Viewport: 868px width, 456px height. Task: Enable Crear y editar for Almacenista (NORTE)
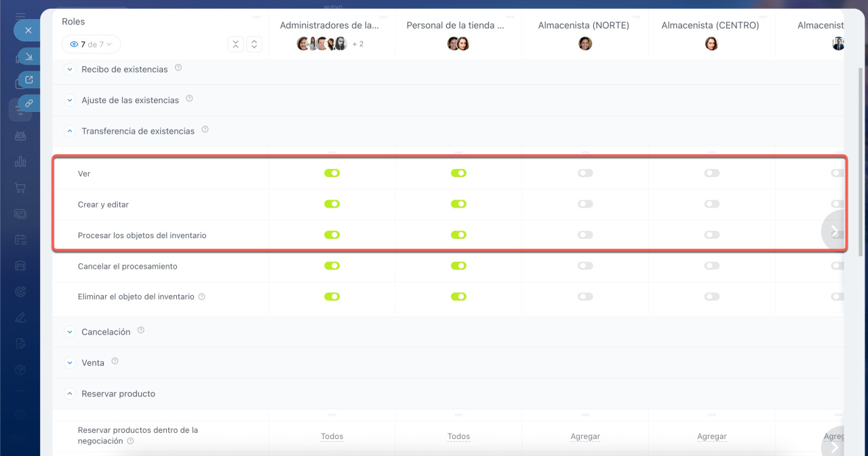pos(585,204)
